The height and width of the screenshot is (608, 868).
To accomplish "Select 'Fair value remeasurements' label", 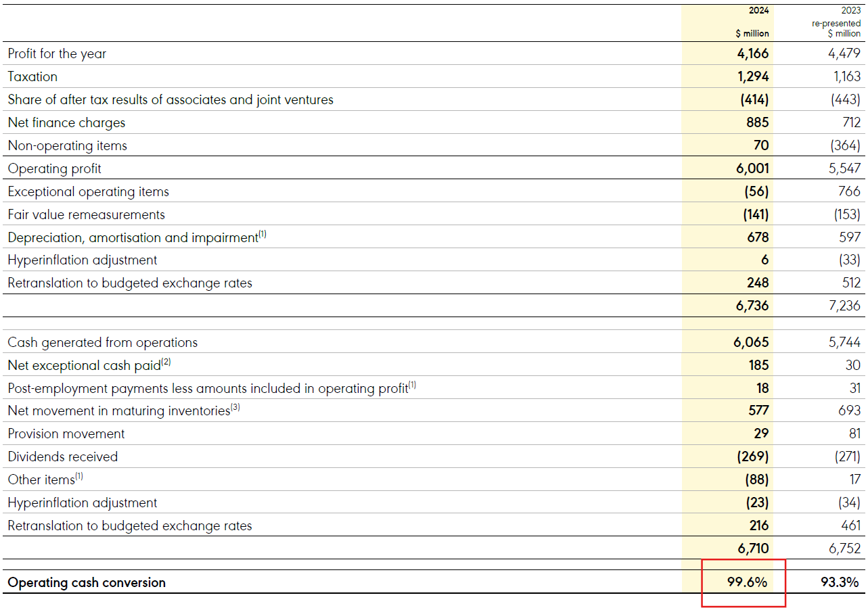I will point(86,214).
